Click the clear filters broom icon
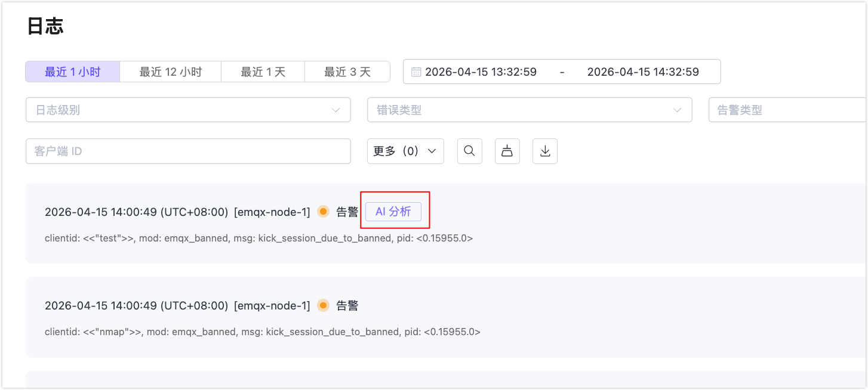The image size is (868, 390). tap(507, 151)
